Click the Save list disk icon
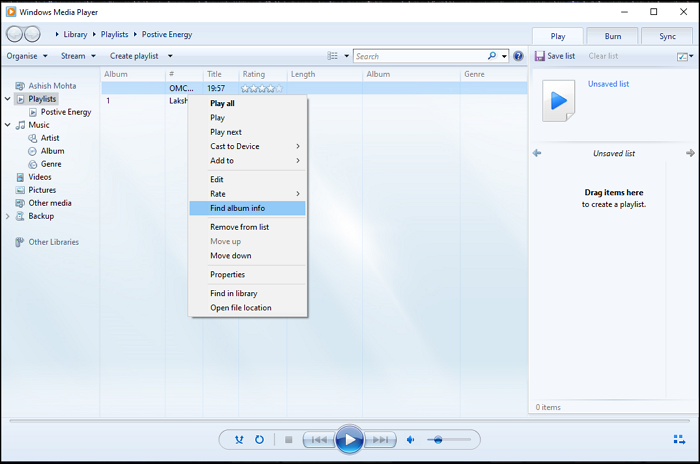 tap(540, 56)
